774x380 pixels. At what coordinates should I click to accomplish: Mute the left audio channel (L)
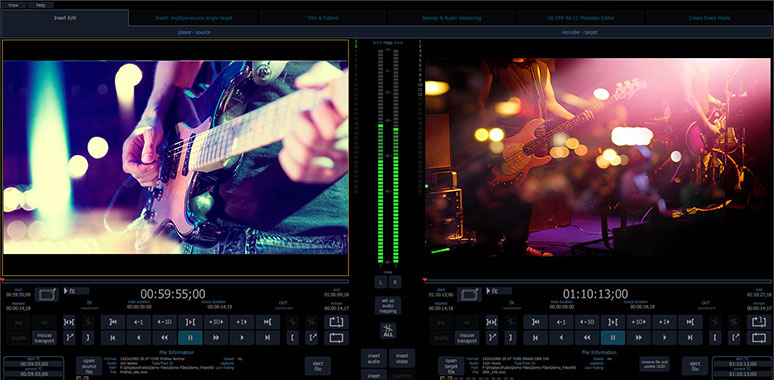point(381,282)
